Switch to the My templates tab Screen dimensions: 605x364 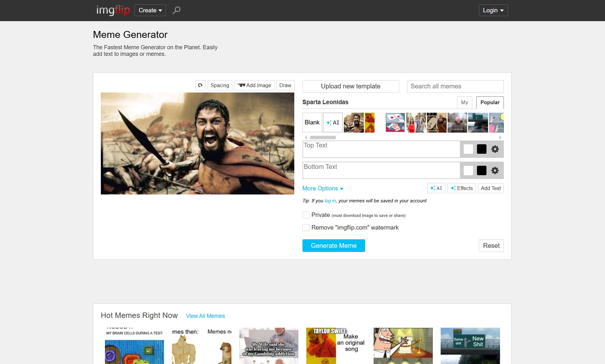click(464, 102)
